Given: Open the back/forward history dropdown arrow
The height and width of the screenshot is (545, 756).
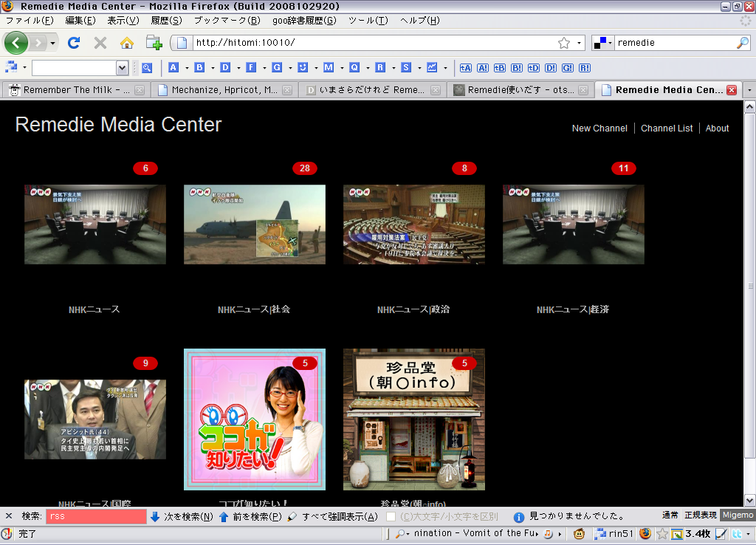Looking at the screenshot, I should tap(52, 43).
